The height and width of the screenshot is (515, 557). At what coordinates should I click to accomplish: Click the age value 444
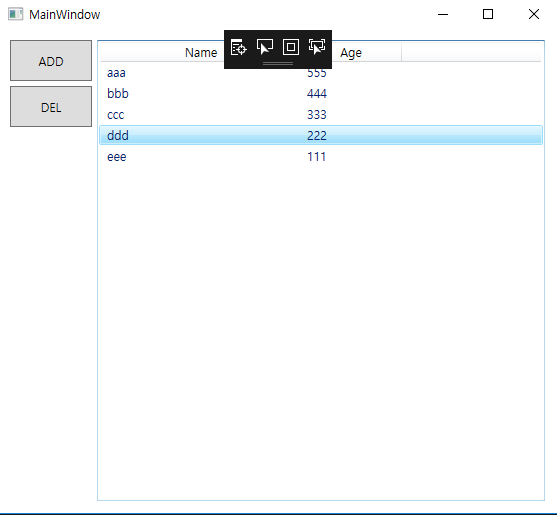317,94
